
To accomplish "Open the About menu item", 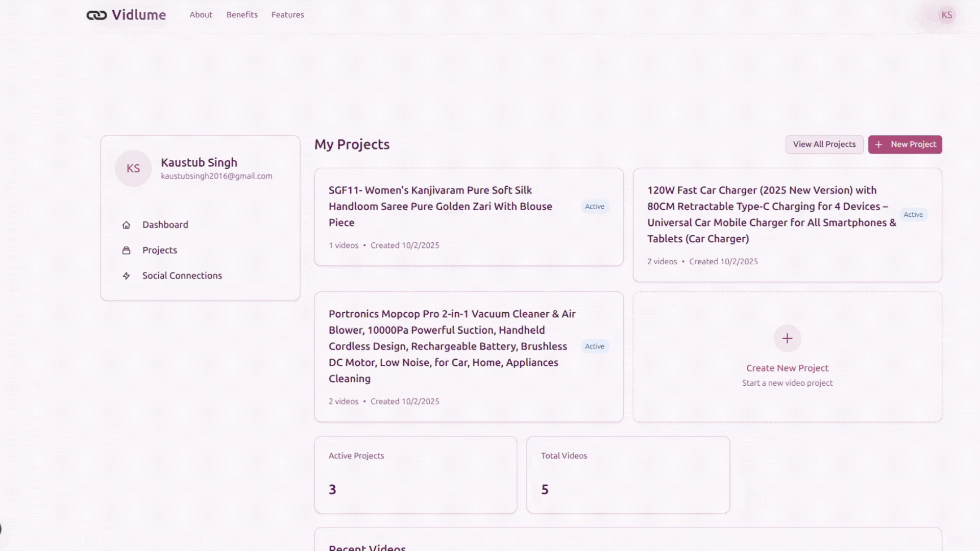I will 201,15.
